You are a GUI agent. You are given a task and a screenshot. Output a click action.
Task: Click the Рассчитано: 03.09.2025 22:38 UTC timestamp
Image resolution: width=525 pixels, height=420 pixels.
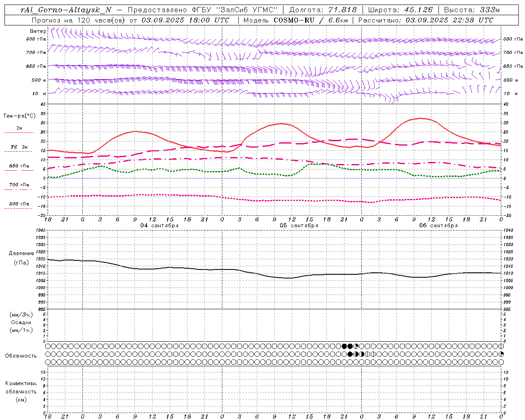[426, 20]
